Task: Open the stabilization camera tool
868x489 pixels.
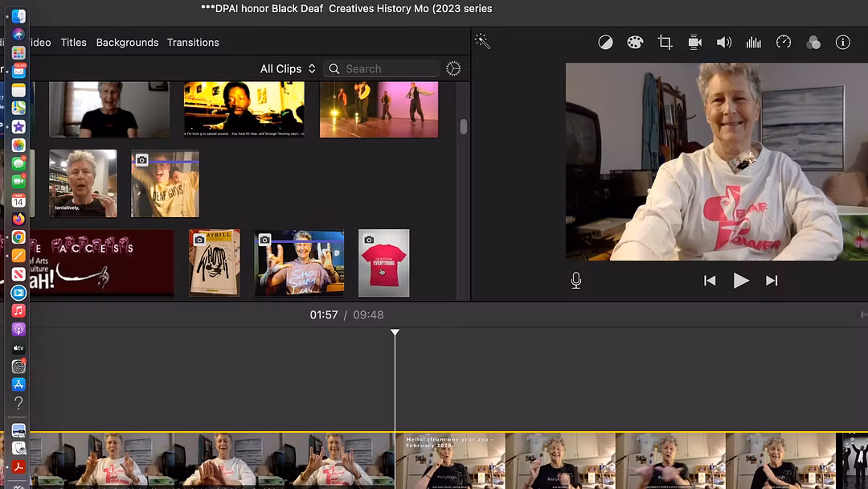Action: tap(694, 43)
